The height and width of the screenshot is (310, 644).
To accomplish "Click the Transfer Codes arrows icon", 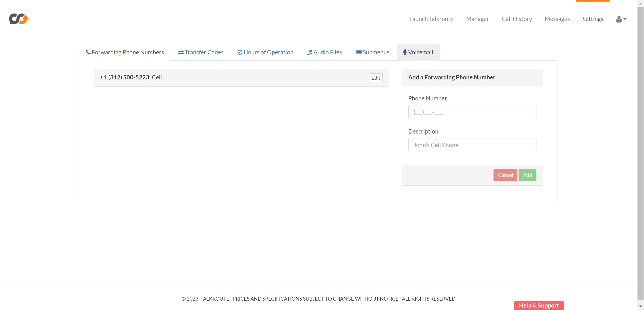I will [180, 52].
